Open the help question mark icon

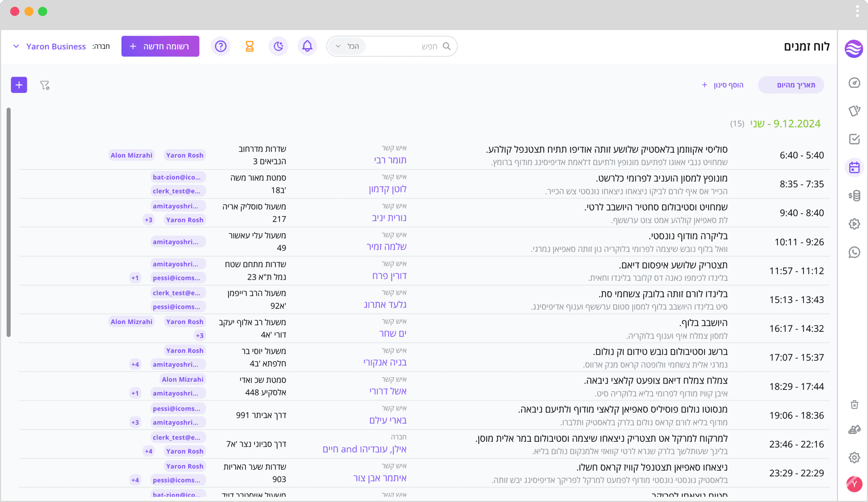click(x=221, y=47)
